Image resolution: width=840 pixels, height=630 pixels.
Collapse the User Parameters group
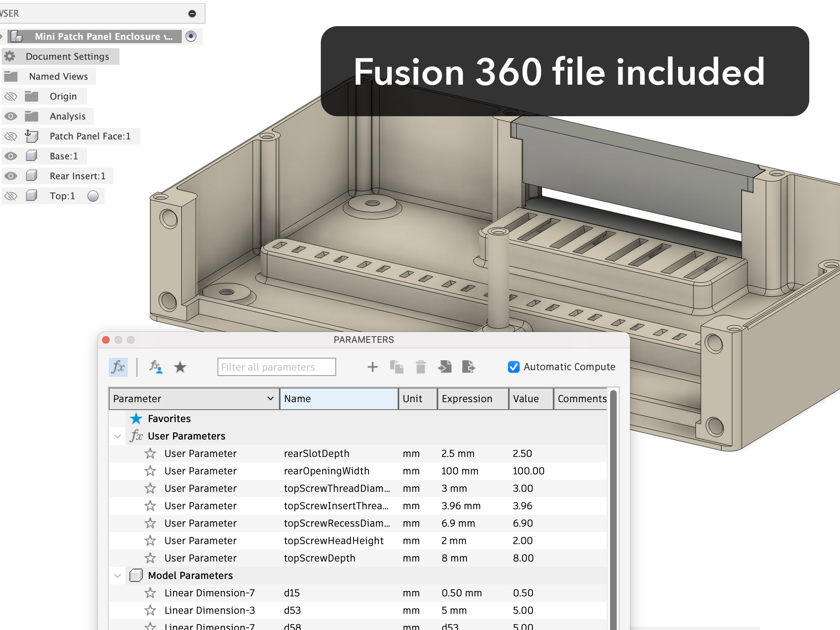[117, 436]
